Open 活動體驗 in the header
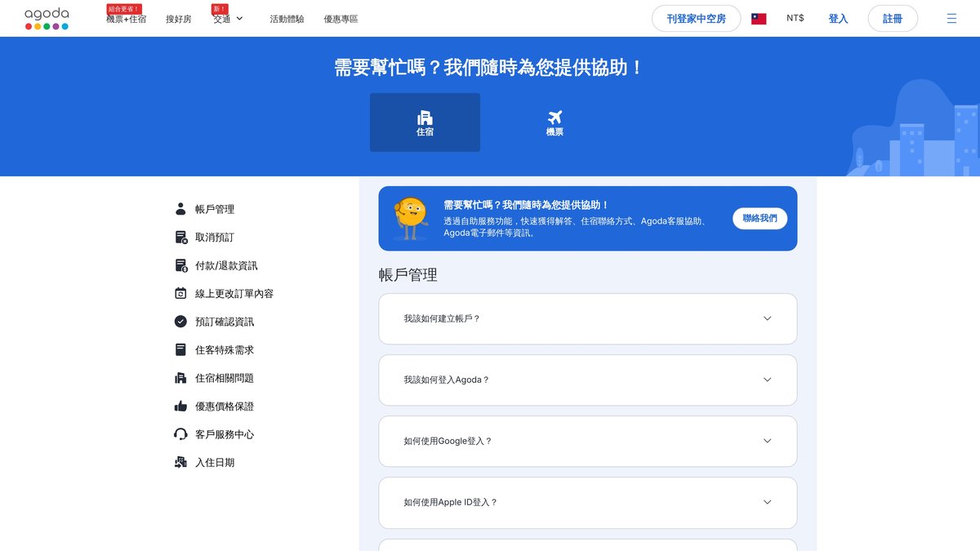 pos(287,19)
